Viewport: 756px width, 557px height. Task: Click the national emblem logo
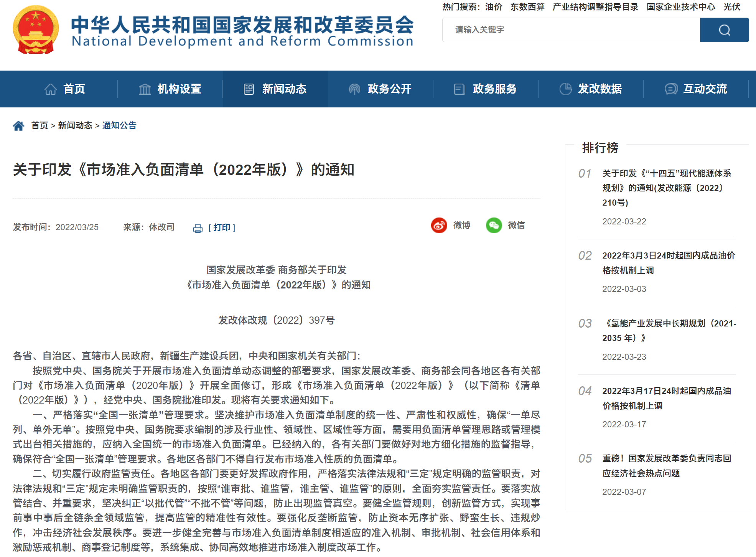(x=36, y=30)
